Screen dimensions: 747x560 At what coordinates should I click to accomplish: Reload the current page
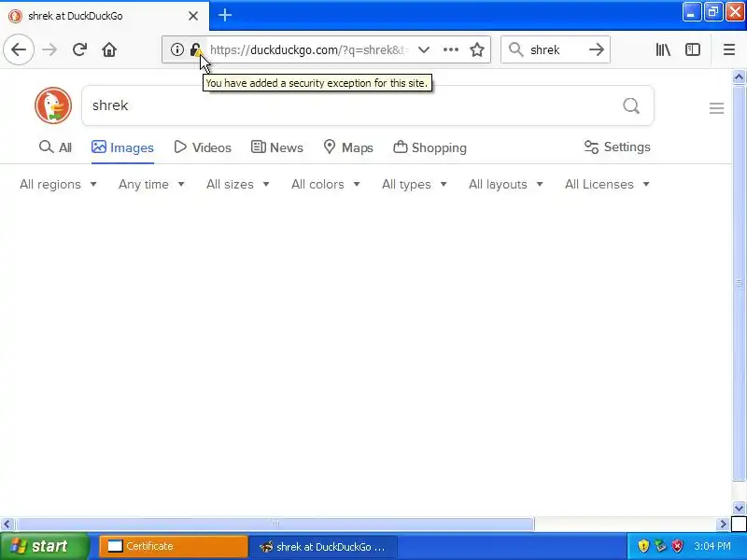(79, 49)
